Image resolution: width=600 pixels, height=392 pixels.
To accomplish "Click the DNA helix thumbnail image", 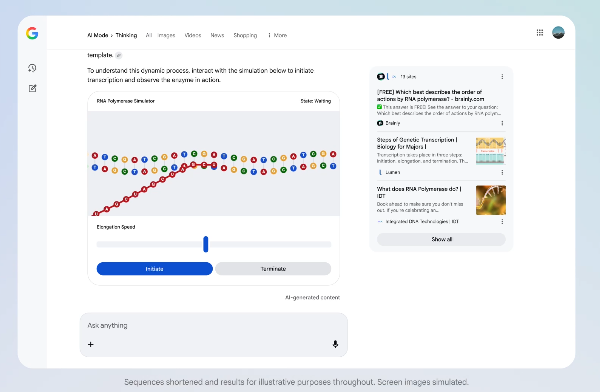I will point(491,200).
